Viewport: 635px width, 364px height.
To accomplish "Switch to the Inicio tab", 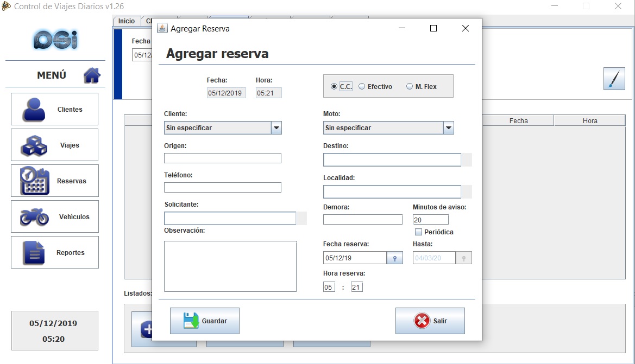I will tap(127, 21).
